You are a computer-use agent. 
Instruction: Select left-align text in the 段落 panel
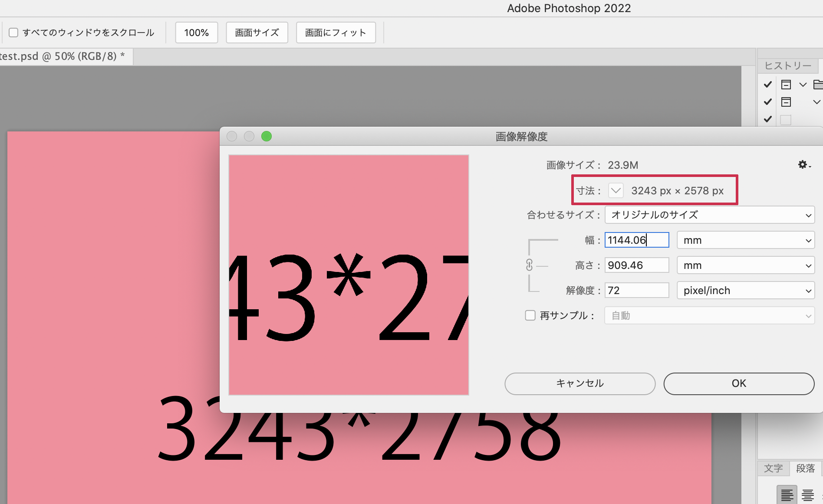click(787, 495)
